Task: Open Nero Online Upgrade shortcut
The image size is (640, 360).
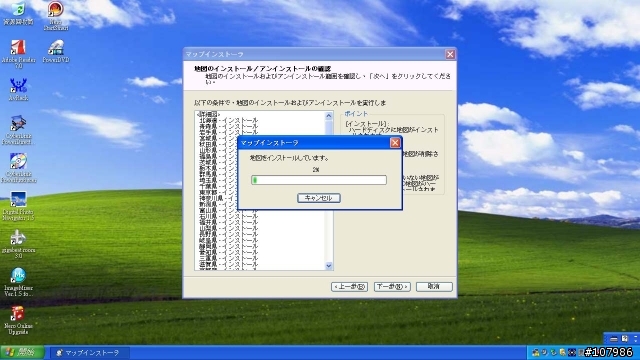Action: tap(18, 320)
